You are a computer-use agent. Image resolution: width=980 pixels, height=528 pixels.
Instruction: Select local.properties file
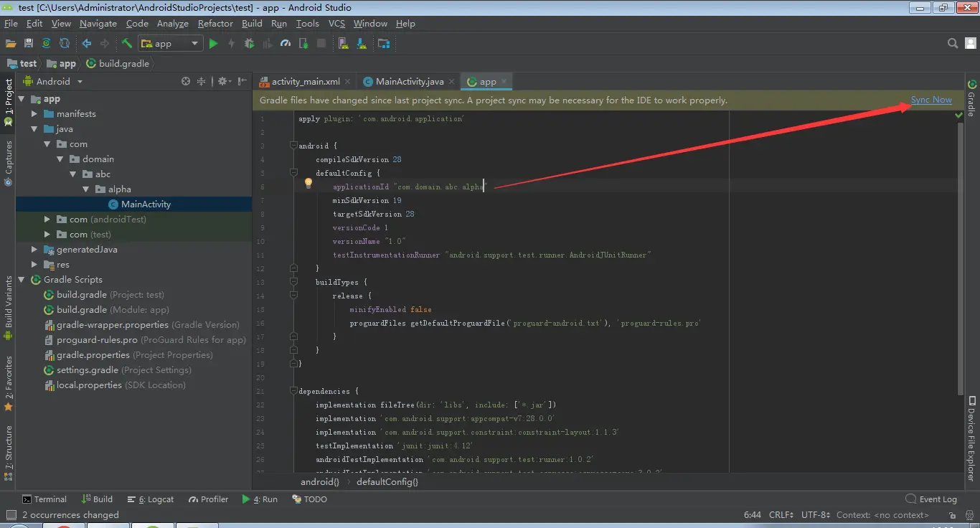pos(115,385)
